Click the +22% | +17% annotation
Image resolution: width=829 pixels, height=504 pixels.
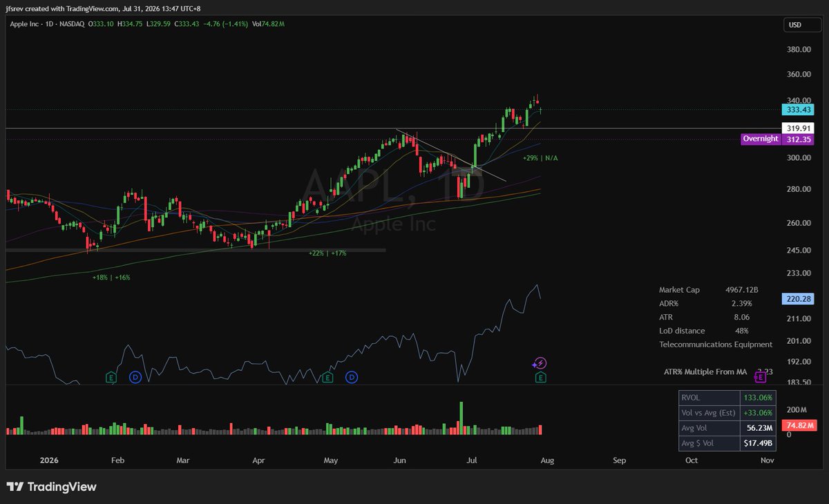coord(327,253)
